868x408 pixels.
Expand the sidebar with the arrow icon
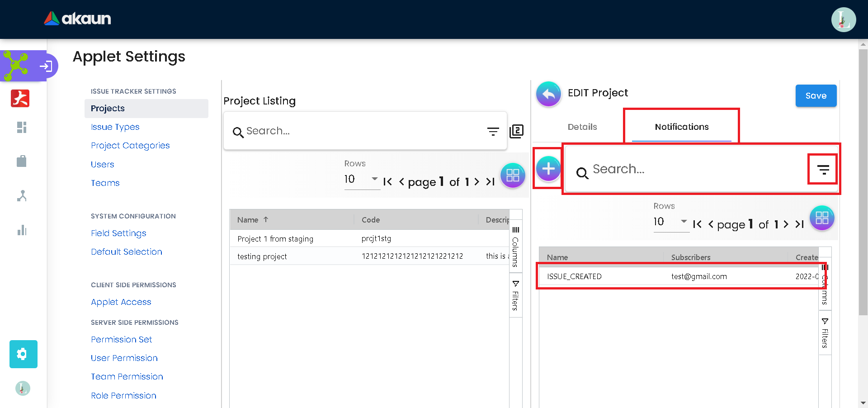[x=46, y=66]
